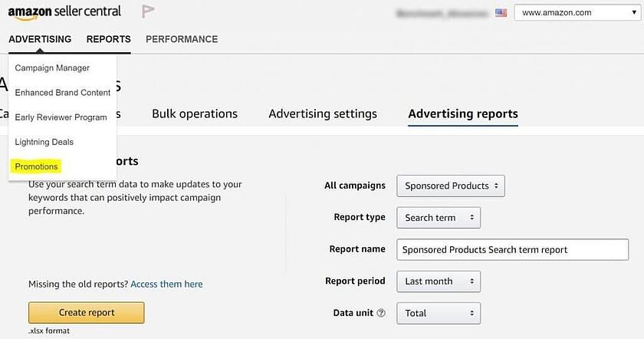Click the US flag icon

pos(501,13)
